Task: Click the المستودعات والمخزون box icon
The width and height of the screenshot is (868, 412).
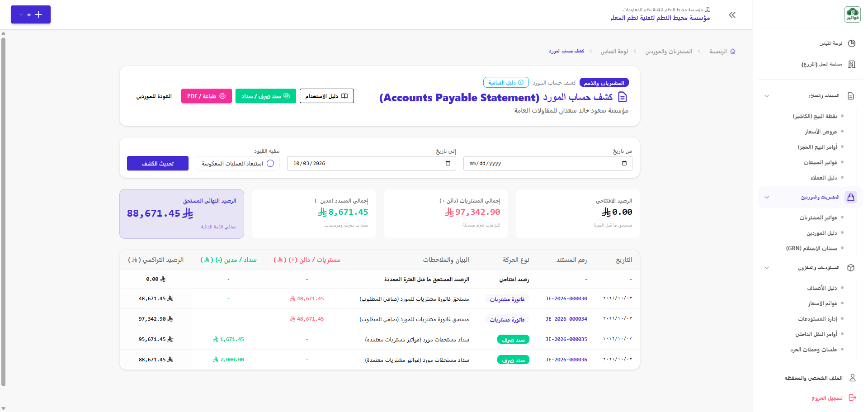Action: (x=851, y=268)
